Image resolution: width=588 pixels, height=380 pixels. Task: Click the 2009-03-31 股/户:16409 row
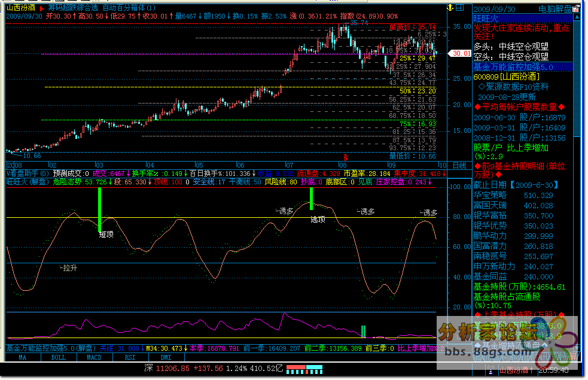coord(519,127)
